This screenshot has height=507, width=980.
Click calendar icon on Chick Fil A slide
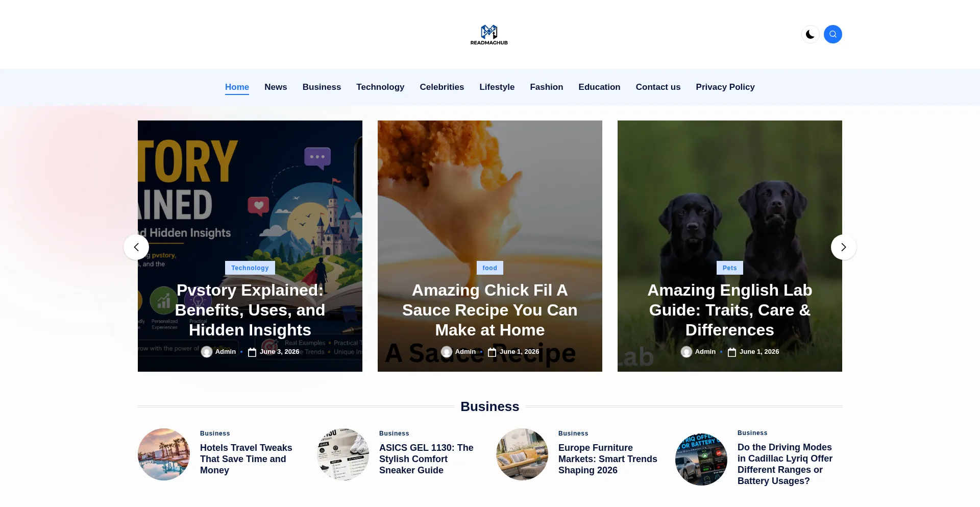tap(492, 352)
